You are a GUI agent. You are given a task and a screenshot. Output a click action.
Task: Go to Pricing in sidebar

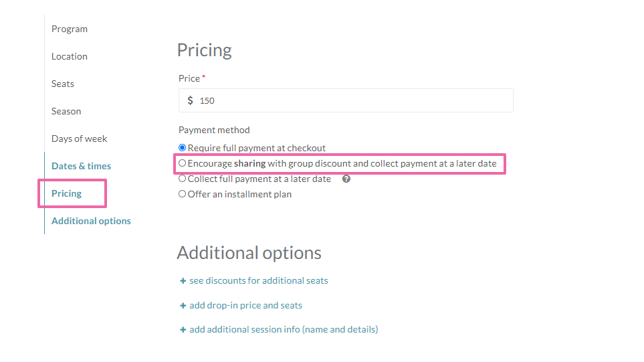[x=67, y=193]
